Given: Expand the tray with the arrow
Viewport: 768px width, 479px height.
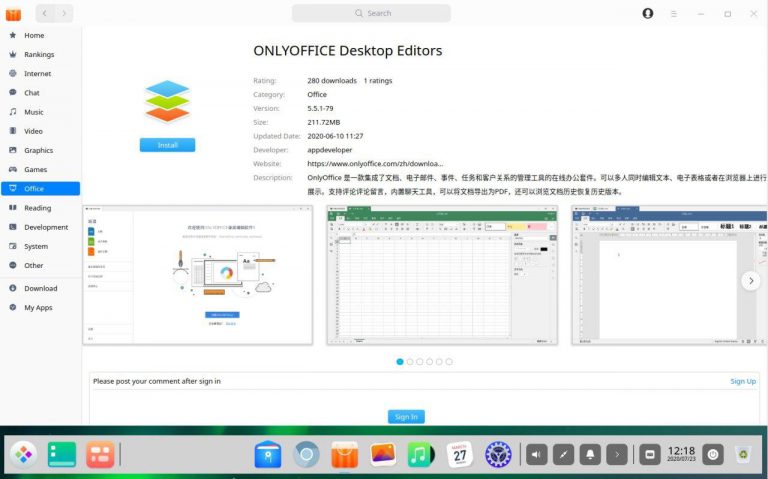Looking at the screenshot, I should pos(617,455).
